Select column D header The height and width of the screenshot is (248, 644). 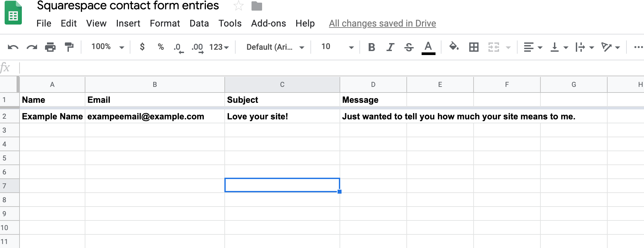coord(373,85)
